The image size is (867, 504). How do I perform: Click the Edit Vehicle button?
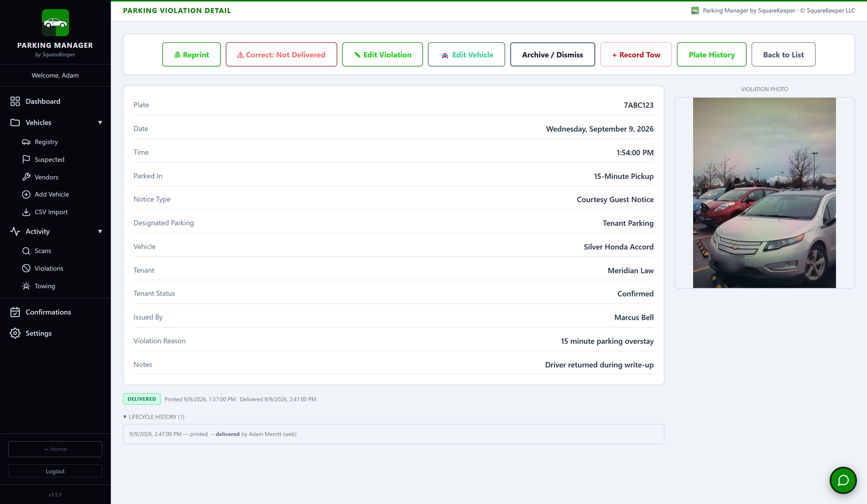[x=467, y=55]
